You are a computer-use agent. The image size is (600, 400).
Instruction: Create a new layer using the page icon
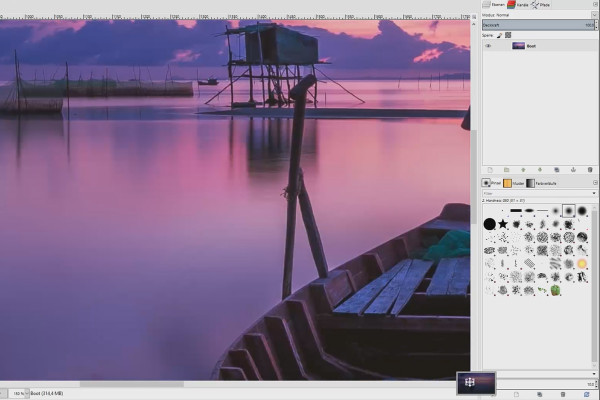point(490,170)
